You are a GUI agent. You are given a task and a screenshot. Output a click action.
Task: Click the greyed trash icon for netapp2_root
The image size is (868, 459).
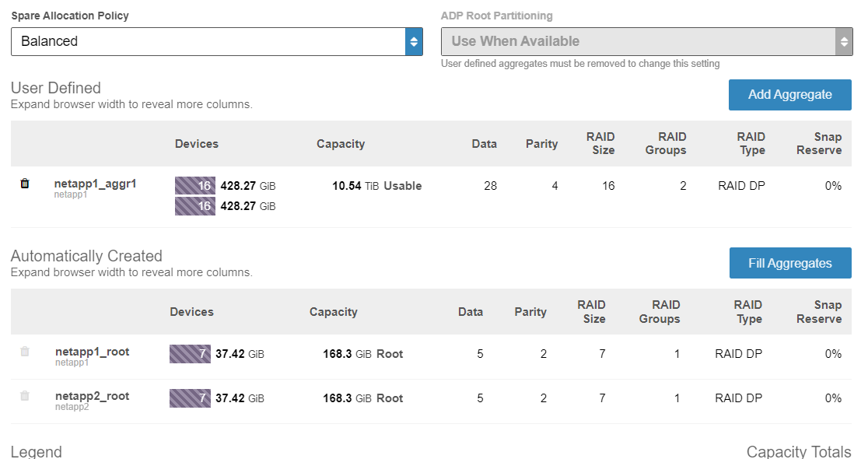pyautogui.click(x=25, y=396)
